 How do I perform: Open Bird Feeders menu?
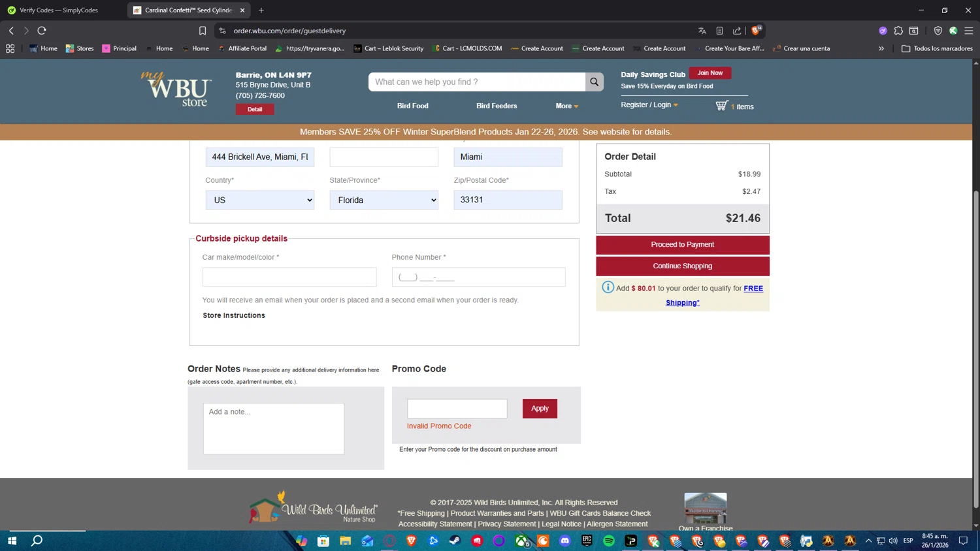pos(497,106)
